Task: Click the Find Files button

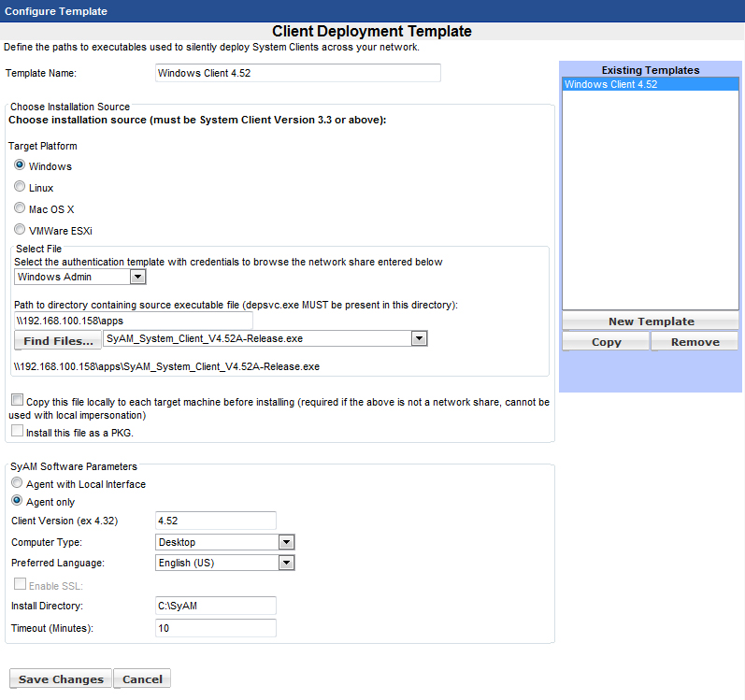Action: 59,341
